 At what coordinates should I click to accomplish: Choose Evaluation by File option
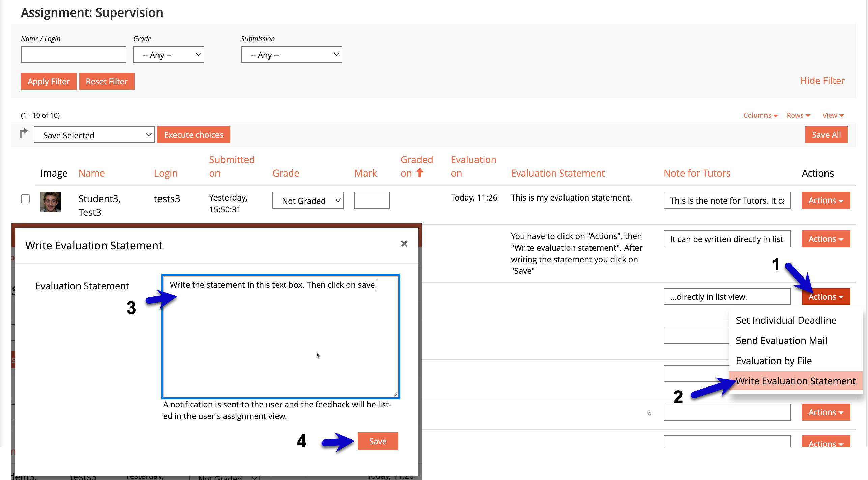point(774,361)
